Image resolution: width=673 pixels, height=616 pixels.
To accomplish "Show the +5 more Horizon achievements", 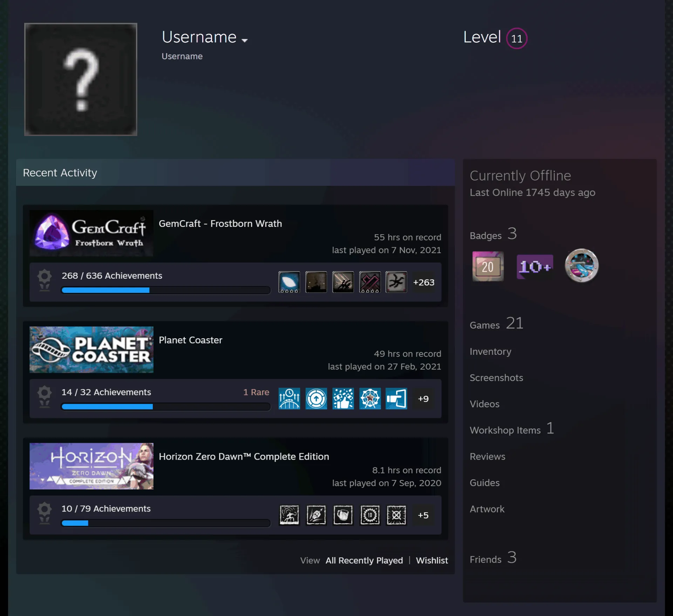I will [x=423, y=515].
